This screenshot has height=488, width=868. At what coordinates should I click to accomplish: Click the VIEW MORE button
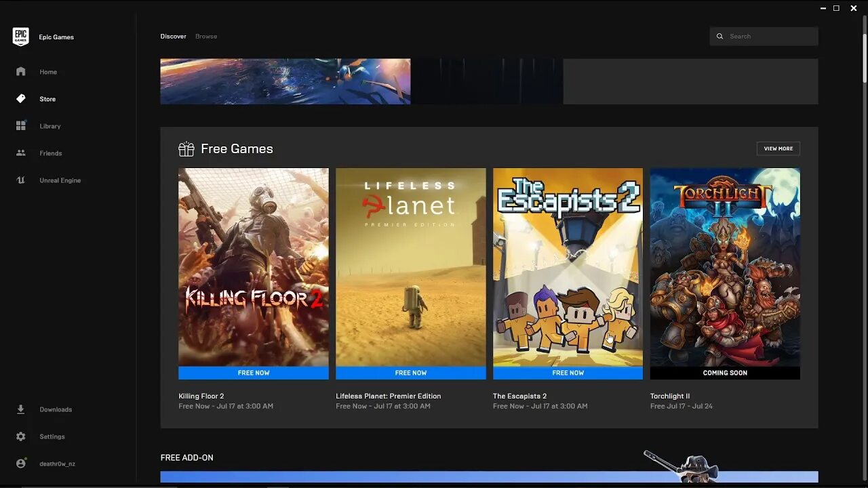pyautogui.click(x=778, y=148)
